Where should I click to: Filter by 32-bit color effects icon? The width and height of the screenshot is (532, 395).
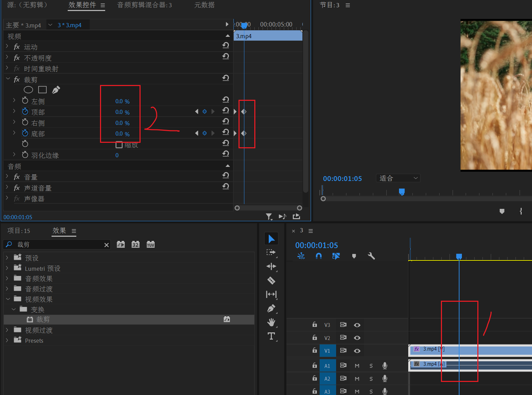coord(135,244)
